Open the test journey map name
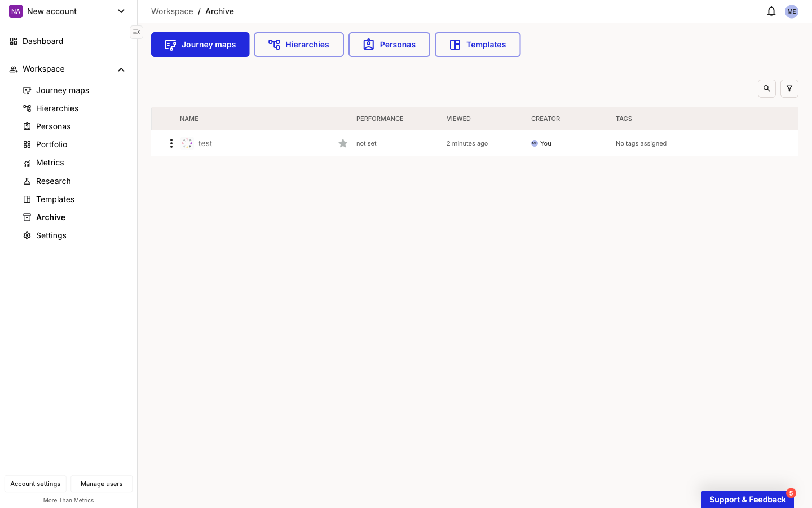 [205, 143]
